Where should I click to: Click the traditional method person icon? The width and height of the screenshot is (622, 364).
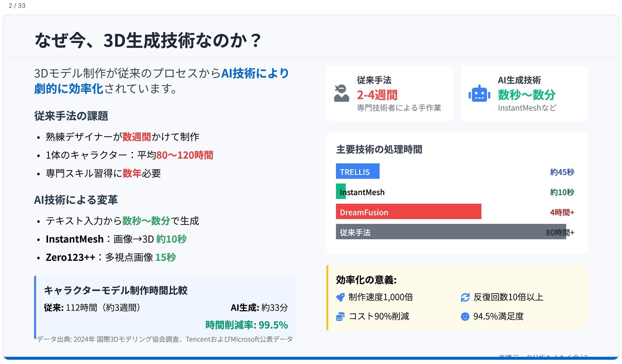tap(341, 93)
